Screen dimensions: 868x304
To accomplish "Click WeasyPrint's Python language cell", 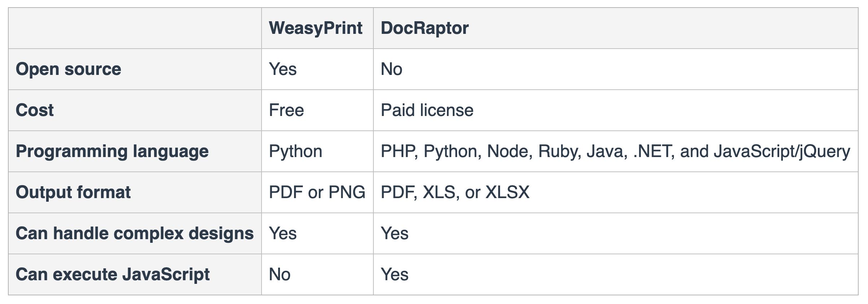I will pyautogui.click(x=295, y=151).
